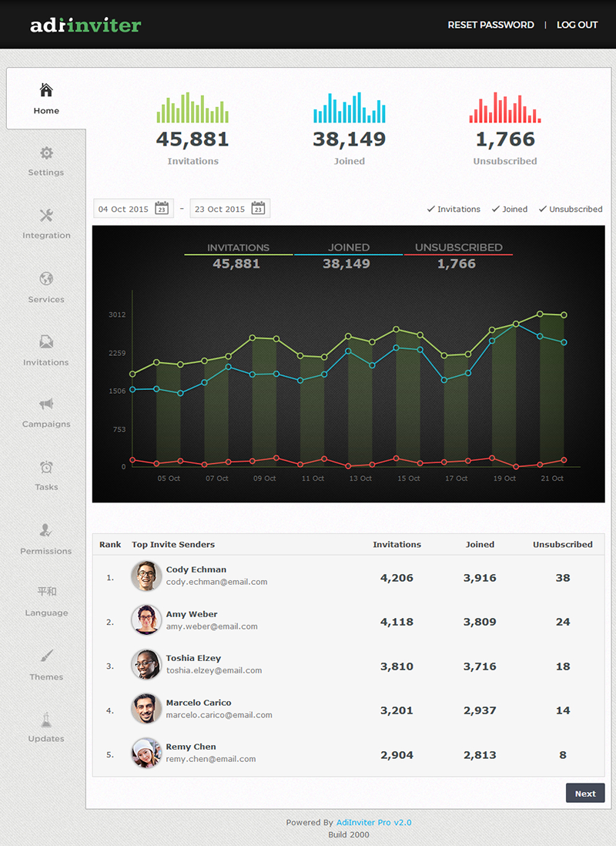Open the Permissions user icon

[x=45, y=530]
